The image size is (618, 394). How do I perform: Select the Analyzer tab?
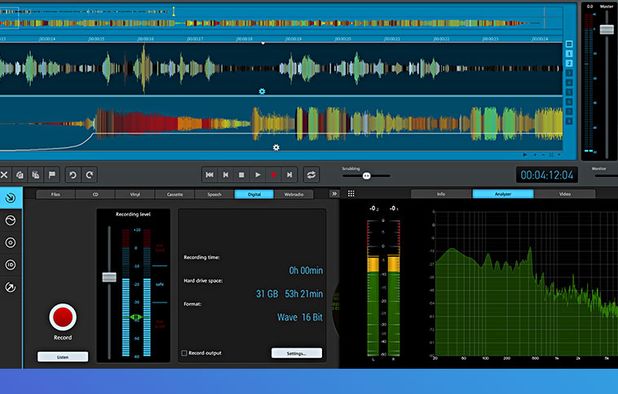click(503, 194)
